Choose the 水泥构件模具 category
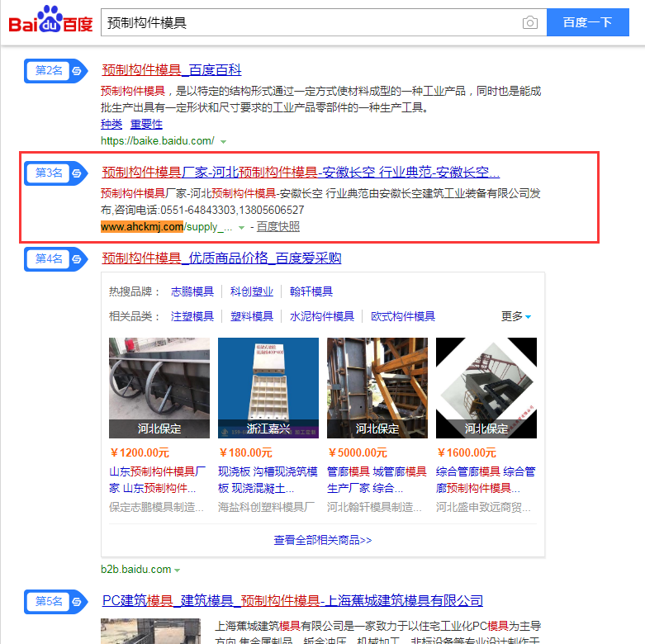This screenshot has width=645, height=644. click(x=322, y=316)
